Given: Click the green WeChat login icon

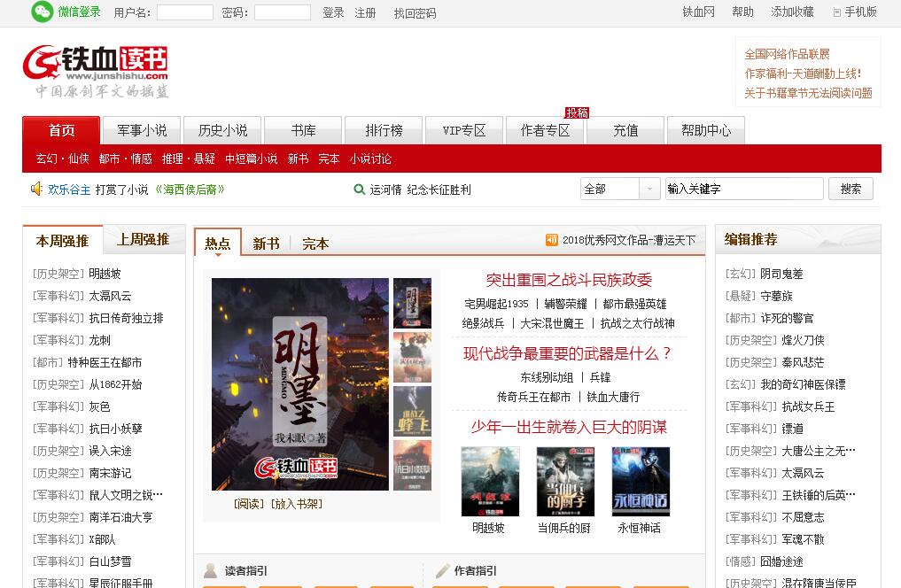Looking at the screenshot, I should (42, 12).
